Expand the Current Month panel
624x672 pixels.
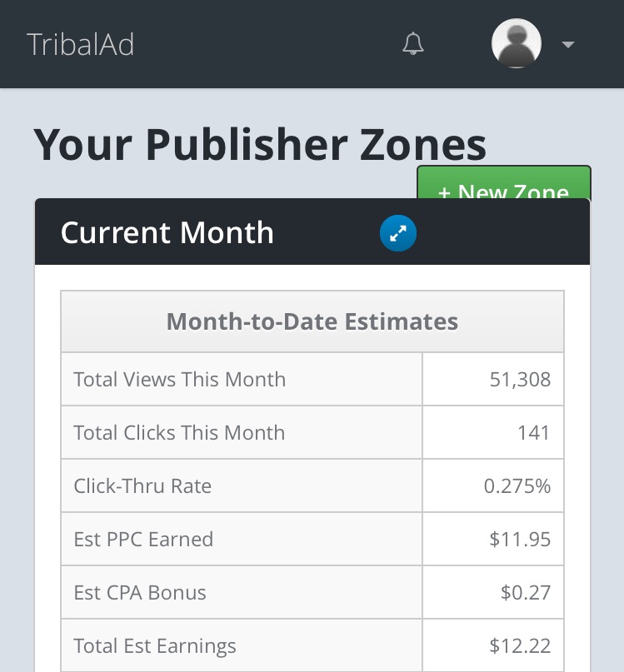coord(398,234)
